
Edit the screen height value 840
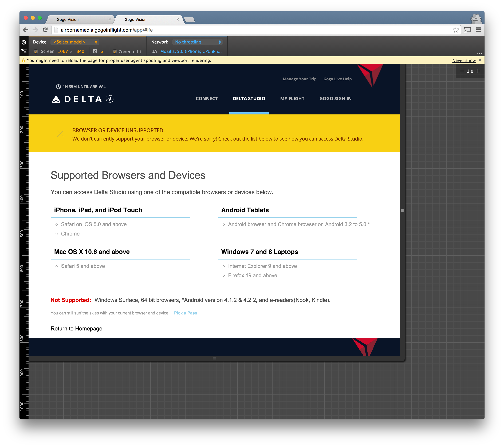coord(80,51)
